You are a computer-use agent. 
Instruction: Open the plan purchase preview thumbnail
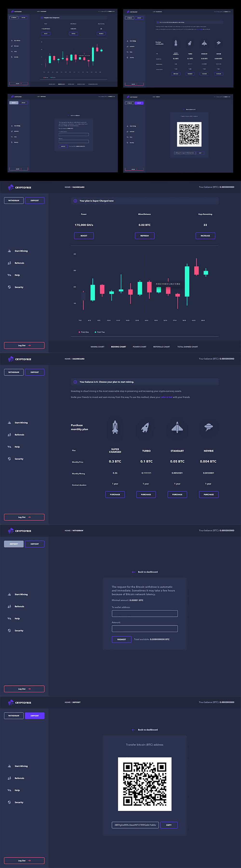click(178, 48)
